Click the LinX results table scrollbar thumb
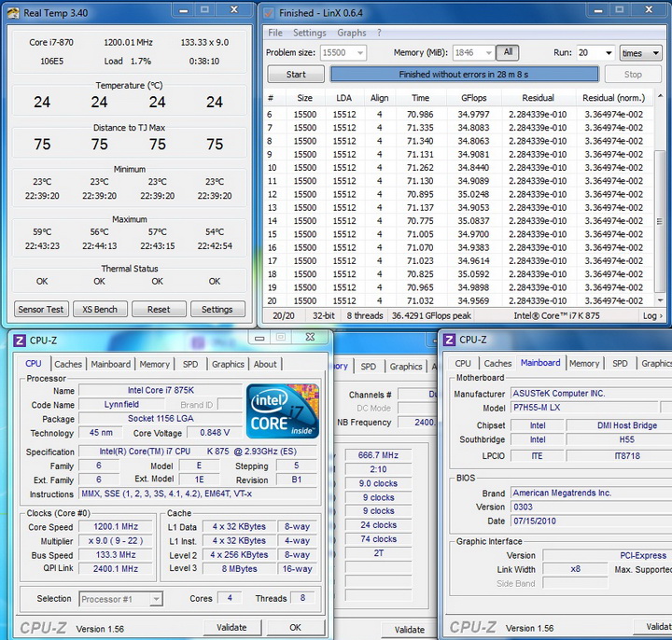The height and width of the screenshot is (640, 672). click(660, 221)
